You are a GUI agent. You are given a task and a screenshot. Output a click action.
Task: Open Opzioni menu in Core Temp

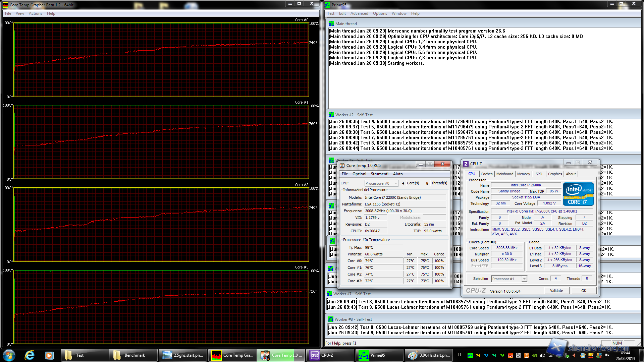(x=359, y=174)
